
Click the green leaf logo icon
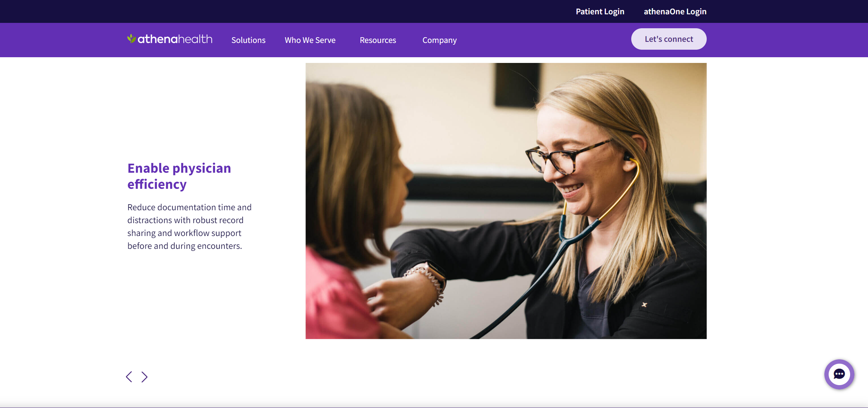tap(131, 38)
